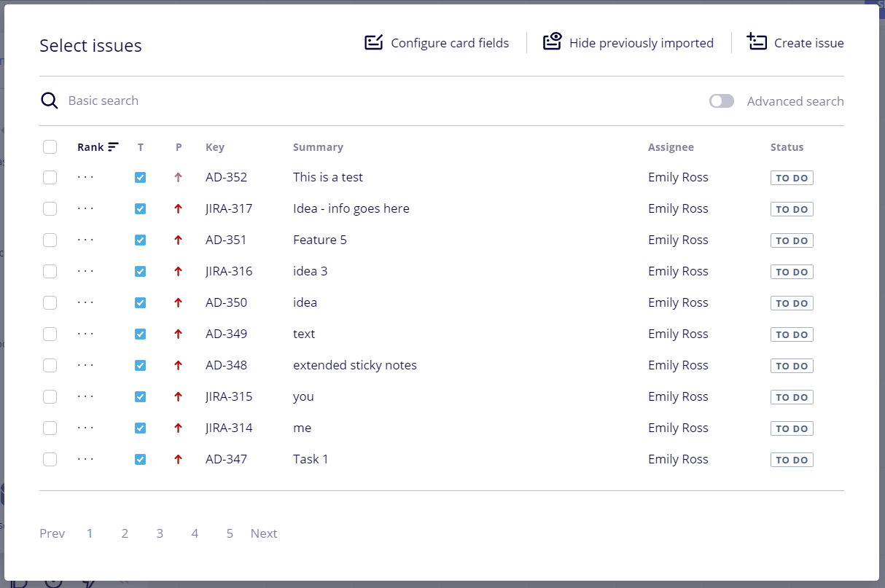The image size is (885, 588).
Task: Expand rank ellipsis for JIRA-316 row
Action: [85, 271]
